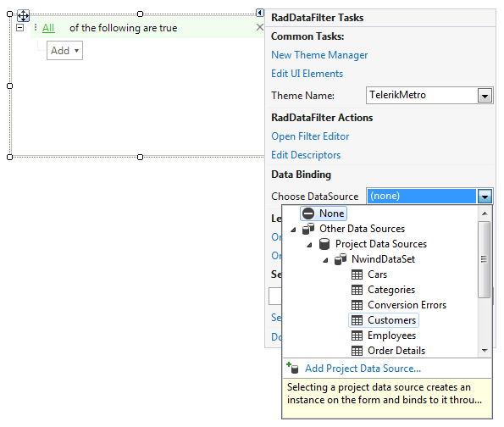Click the data source list scroll down arrow
Viewport: 504px width, 427px height.
[485, 351]
